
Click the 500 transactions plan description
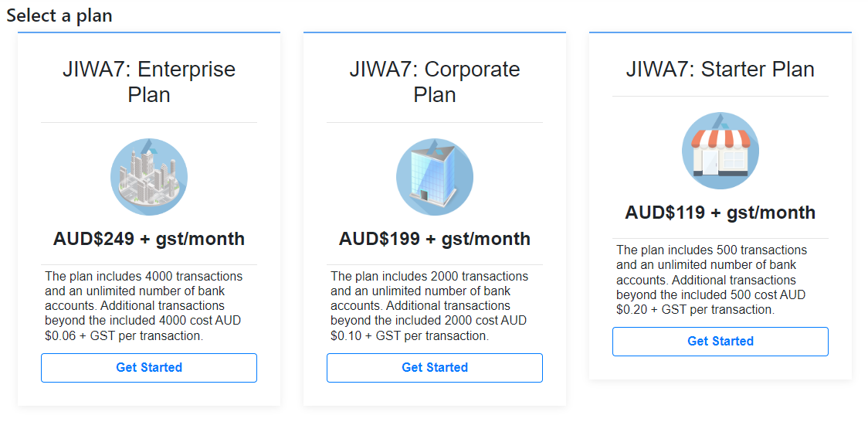pos(713,280)
